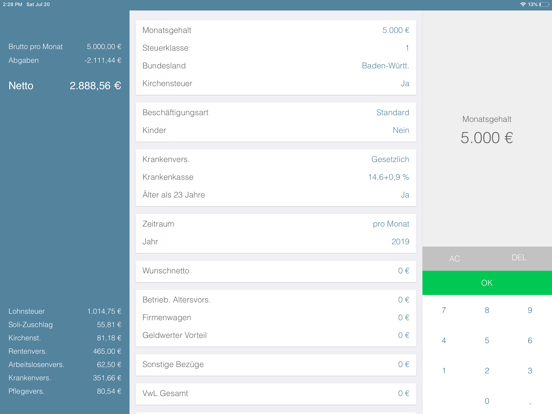
Task: Tap keypad digit 2
Action: [487, 371]
